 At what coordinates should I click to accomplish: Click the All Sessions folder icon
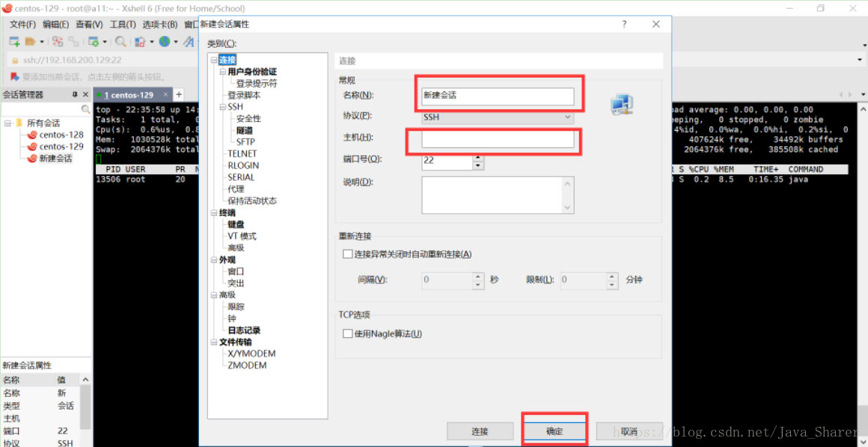pos(19,123)
